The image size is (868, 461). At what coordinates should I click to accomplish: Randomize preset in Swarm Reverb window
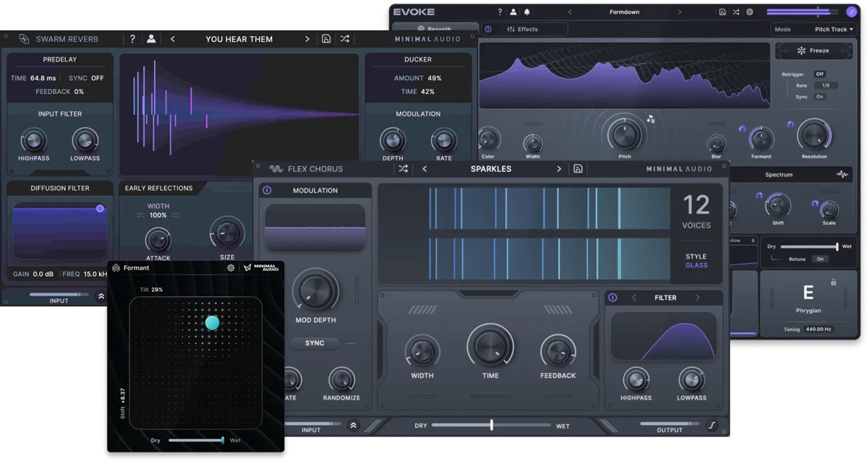point(345,39)
